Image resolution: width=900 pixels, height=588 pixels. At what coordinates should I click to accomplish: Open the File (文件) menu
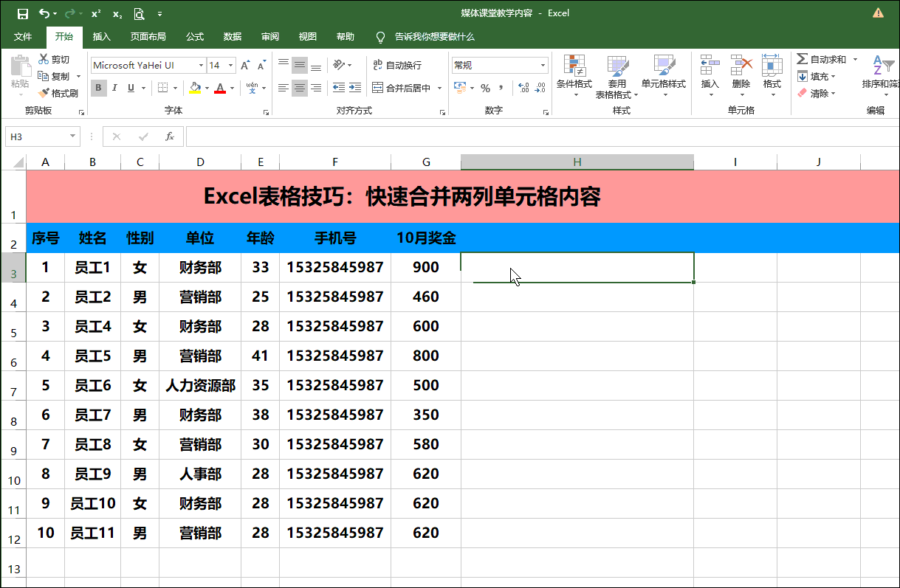[23, 37]
